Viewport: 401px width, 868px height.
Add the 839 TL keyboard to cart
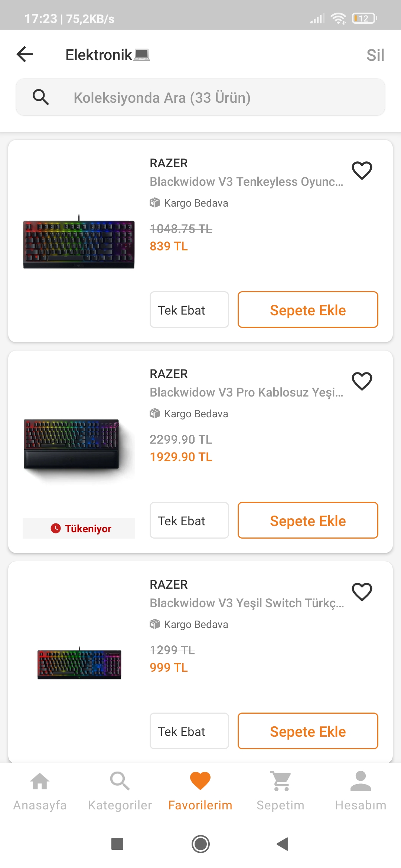[308, 310]
